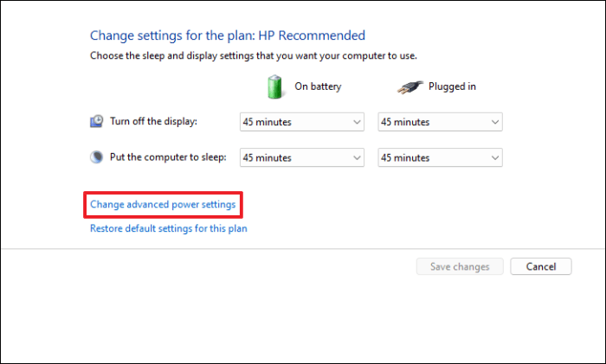The image size is (606, 364).
Task: Click the power plug icon
Action: (409, 87)
